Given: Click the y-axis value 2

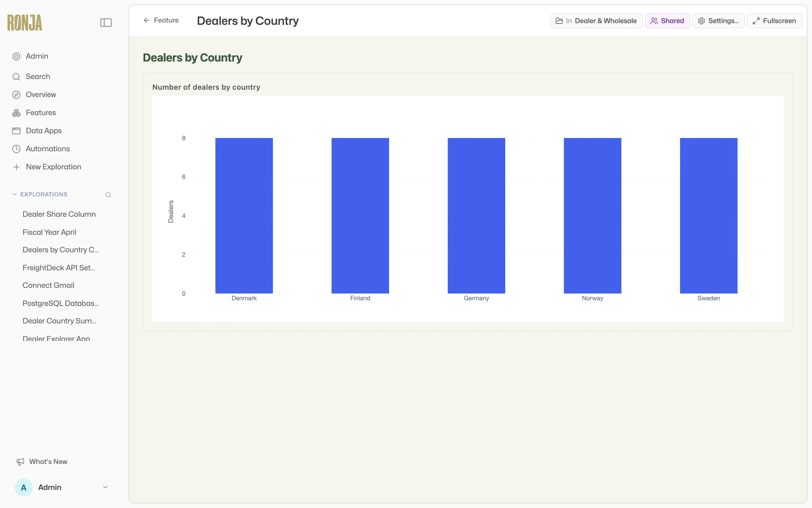Looking at the screenshot, I should 184,255.
